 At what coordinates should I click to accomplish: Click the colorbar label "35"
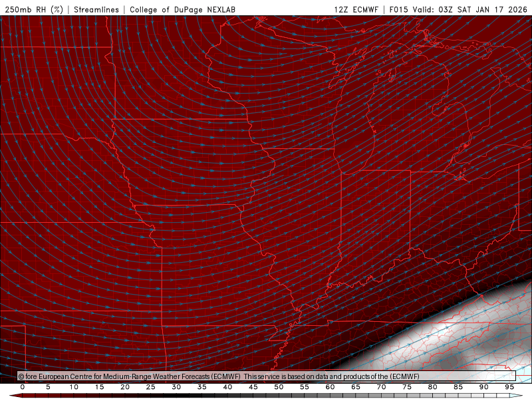point(202,387)
